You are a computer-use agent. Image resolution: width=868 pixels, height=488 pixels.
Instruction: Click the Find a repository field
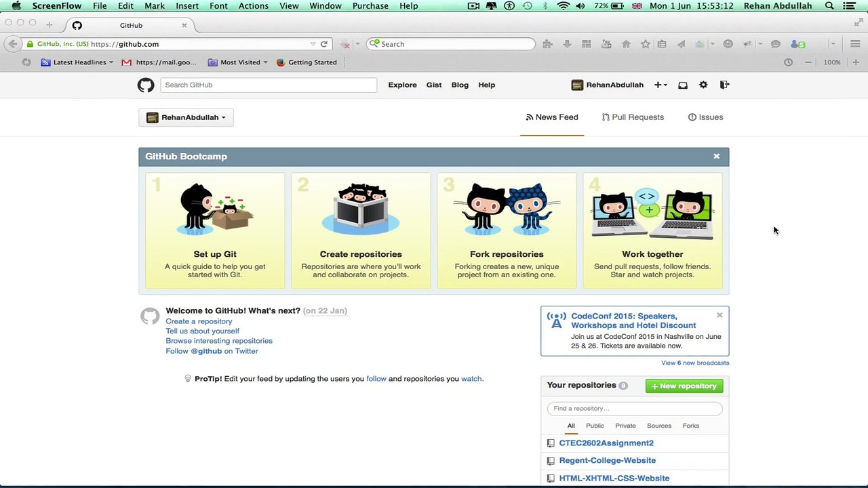tap(635, 409)
